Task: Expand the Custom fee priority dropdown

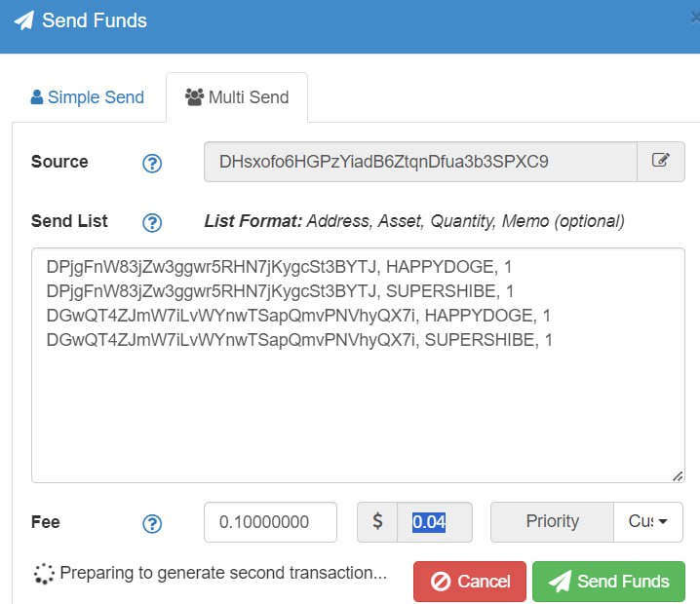Action: 647,521
